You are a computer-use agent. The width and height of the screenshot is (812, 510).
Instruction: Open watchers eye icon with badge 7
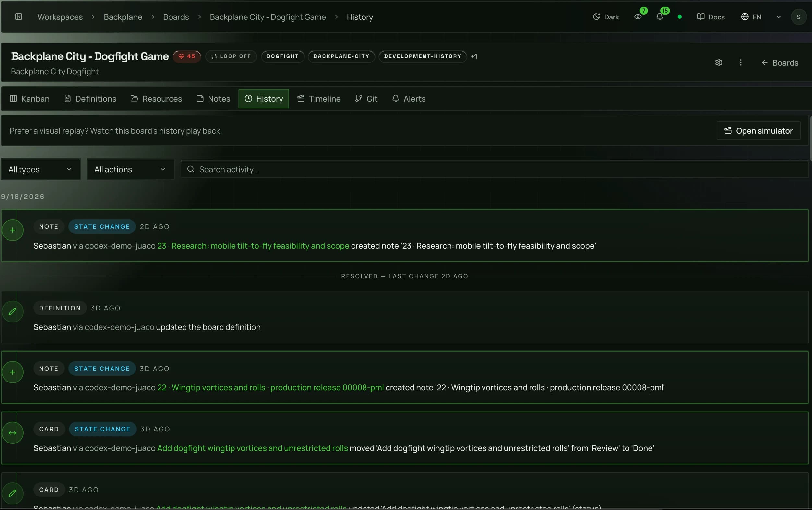click(638, 17)
